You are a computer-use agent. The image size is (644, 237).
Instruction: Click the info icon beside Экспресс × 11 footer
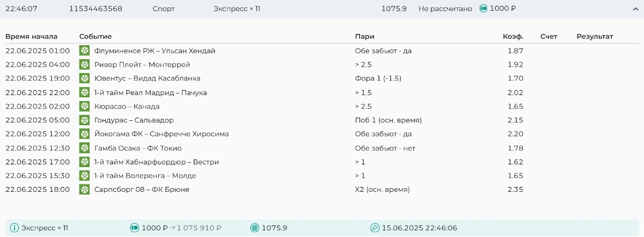click(x=14, y=228)
